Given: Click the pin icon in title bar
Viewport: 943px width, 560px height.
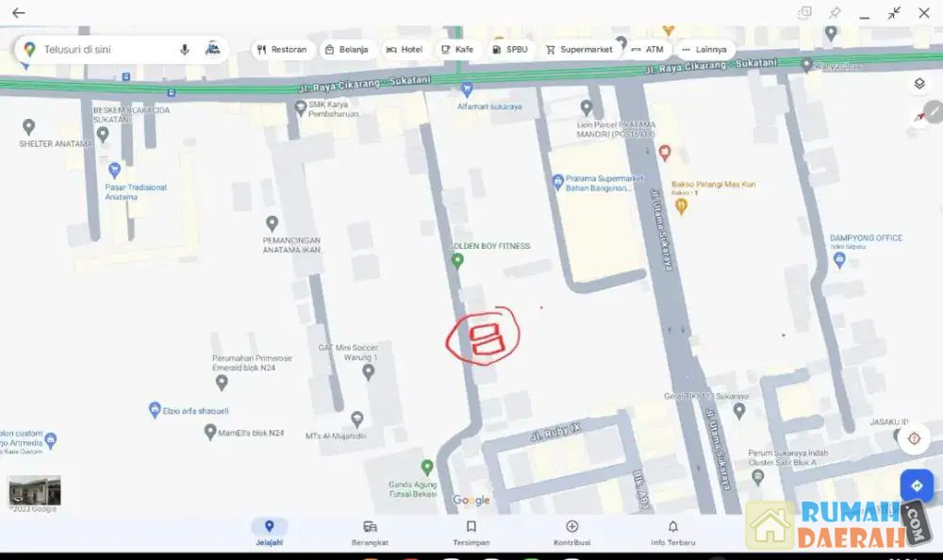Looking at the screenshot, I should click(835, 12).
